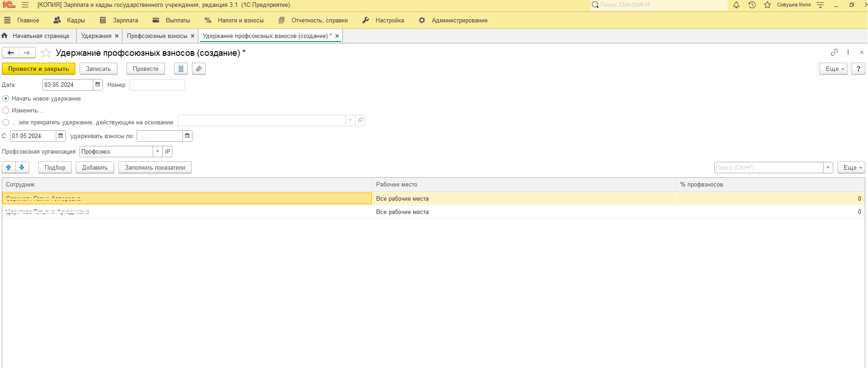Image resolution: width=868 pixels, height=368 pixels.
Task: Open calendar for the Дата field
Action: tap(98, 85)
